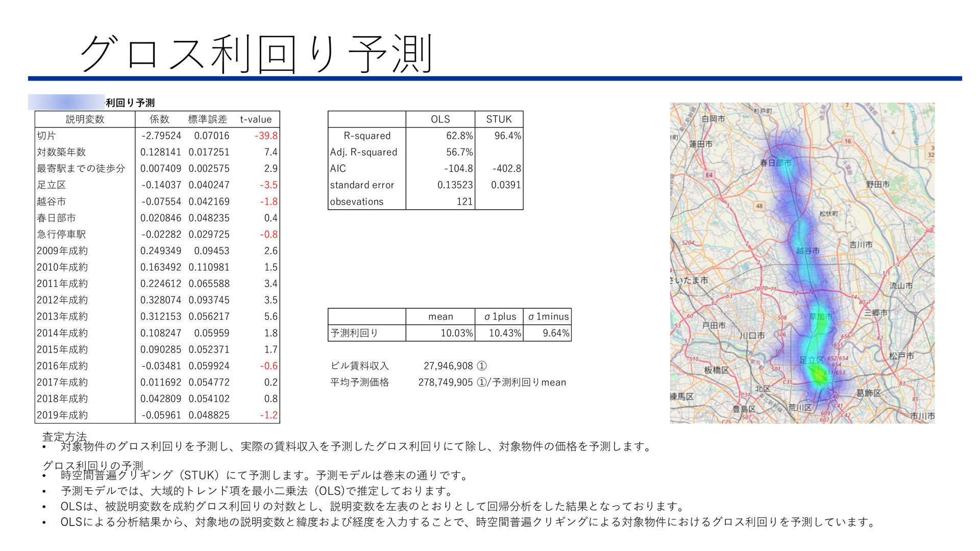Select the 対数築年数 row label
980x551 pixels.
click(61, 152)
